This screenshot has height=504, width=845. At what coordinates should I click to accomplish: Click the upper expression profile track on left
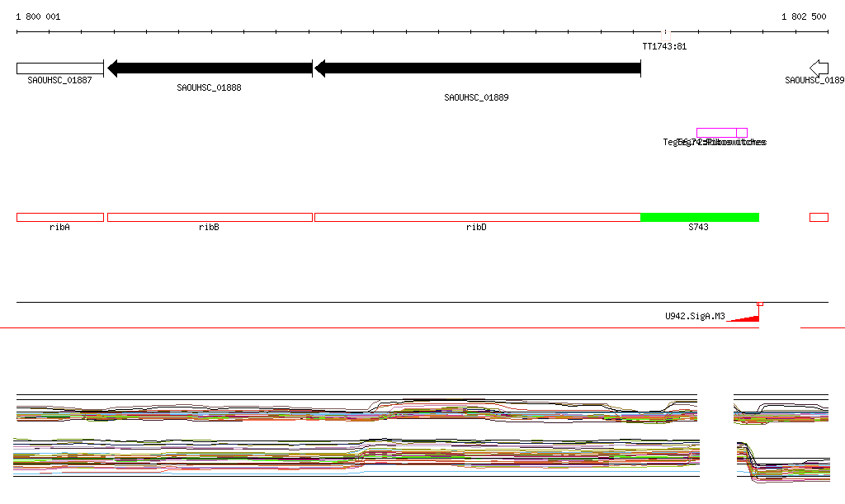point(356,409)
